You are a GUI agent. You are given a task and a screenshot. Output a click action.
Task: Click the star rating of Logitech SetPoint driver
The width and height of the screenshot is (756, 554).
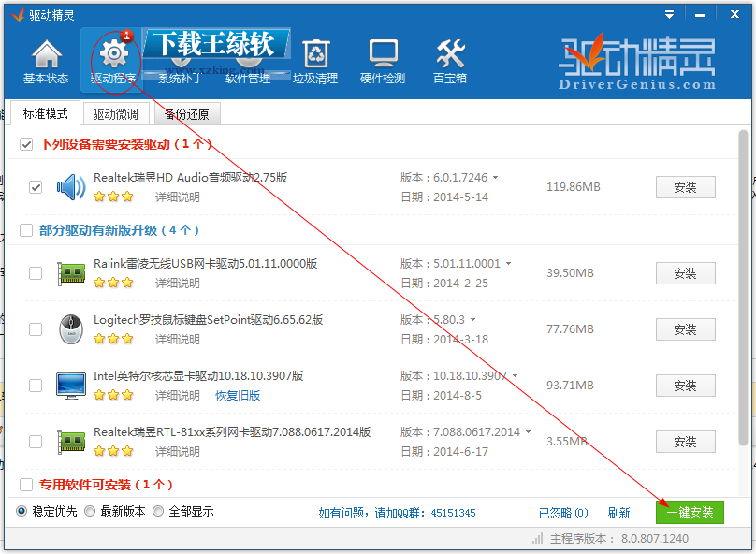click(x=113, y=339)
